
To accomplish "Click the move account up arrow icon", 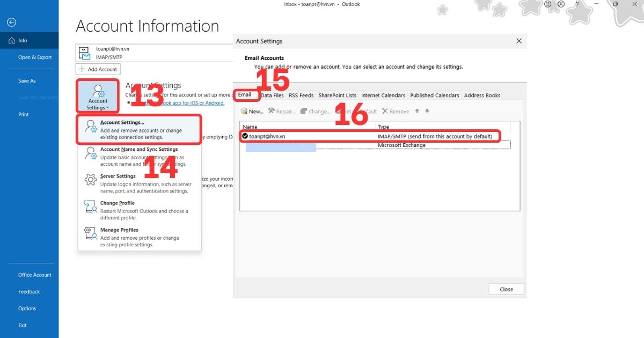I will tap(417, 111).
